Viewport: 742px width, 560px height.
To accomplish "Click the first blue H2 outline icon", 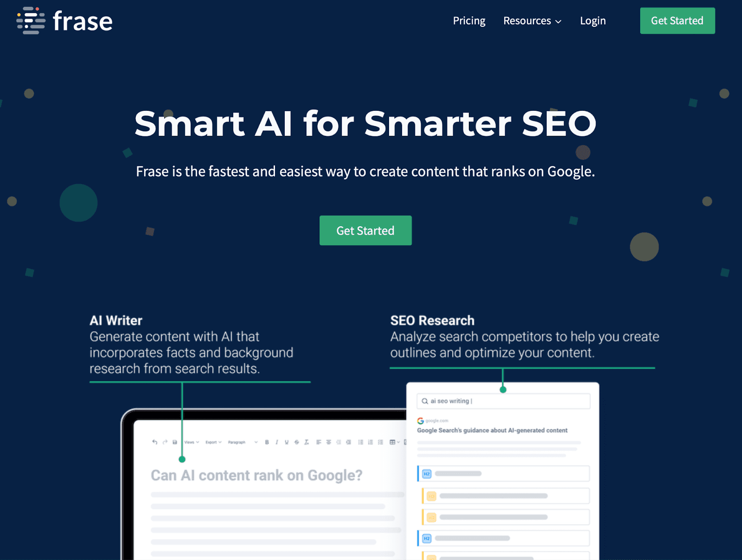I will pyautogui.click(x=427, y=474).
